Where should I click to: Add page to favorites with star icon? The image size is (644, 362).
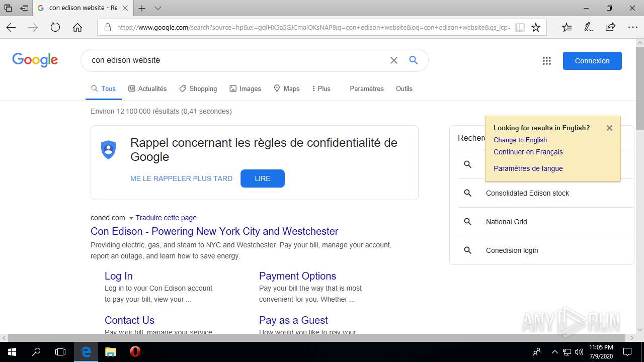(536, 28)
